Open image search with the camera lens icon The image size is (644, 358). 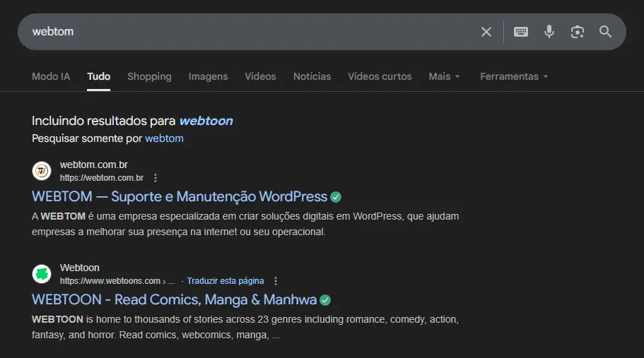[x=578, y=32]
